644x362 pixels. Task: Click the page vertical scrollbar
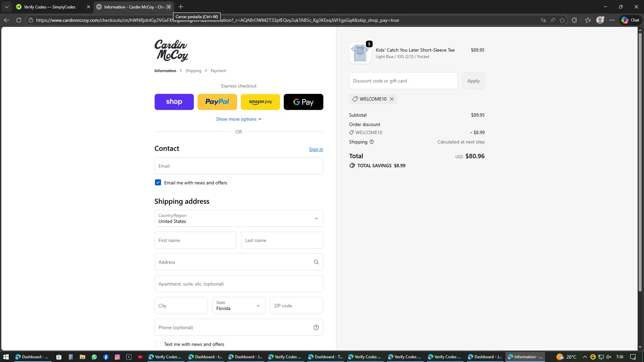(640, 163)
